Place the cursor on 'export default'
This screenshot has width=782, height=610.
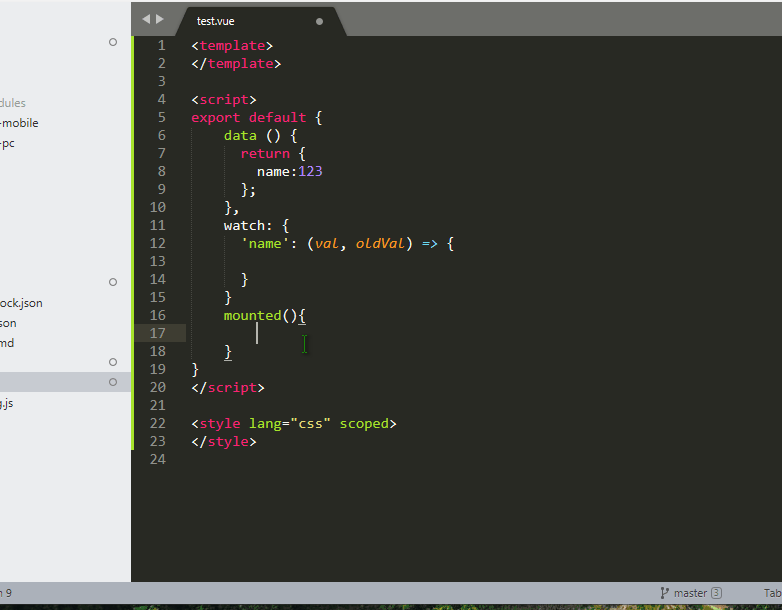point(248,118)
